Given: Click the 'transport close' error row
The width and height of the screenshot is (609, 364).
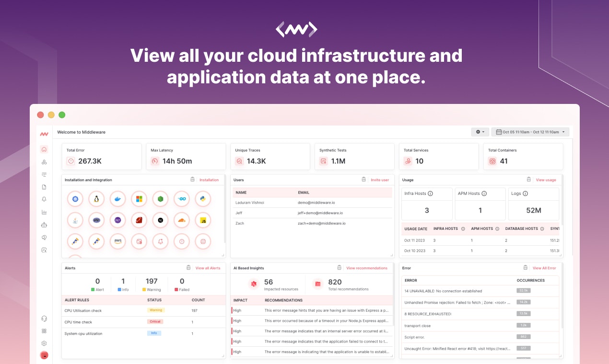Looking at the screenshot, I should pos(480,325).
